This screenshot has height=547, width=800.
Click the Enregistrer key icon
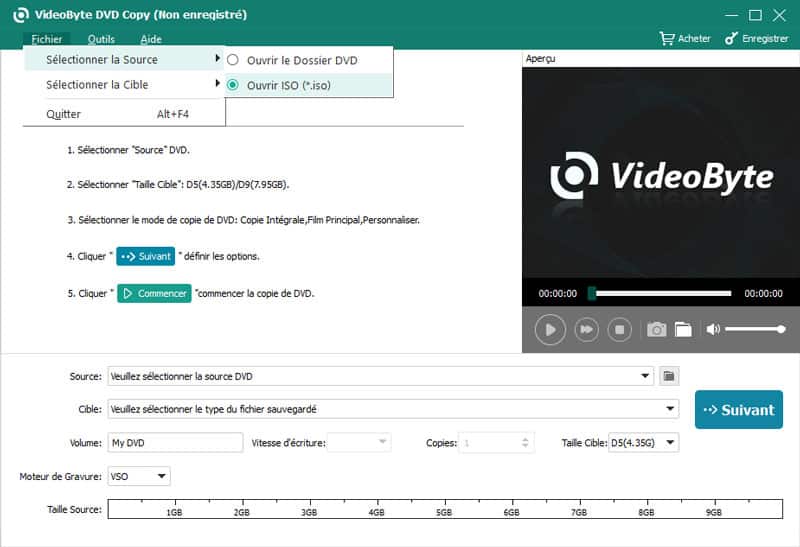[732, 39]
